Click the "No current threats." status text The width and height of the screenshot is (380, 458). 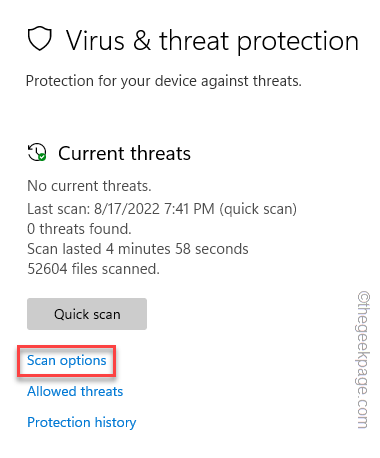coord(89,186)
